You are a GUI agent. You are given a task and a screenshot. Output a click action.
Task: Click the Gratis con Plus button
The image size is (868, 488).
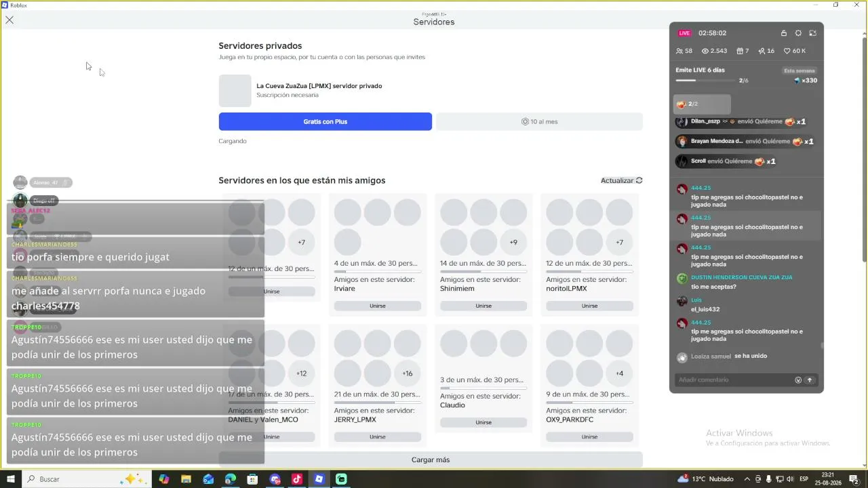pos(325,121)
